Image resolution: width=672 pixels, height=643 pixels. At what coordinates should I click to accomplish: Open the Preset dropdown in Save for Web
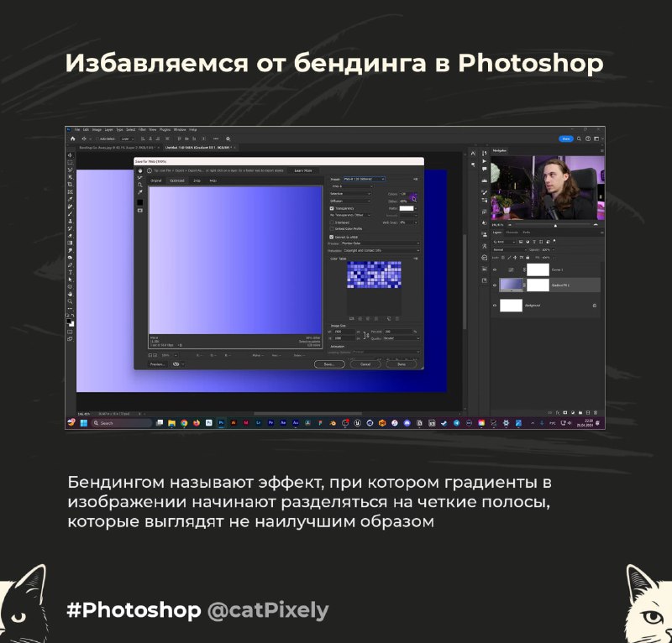coord(364,179)
